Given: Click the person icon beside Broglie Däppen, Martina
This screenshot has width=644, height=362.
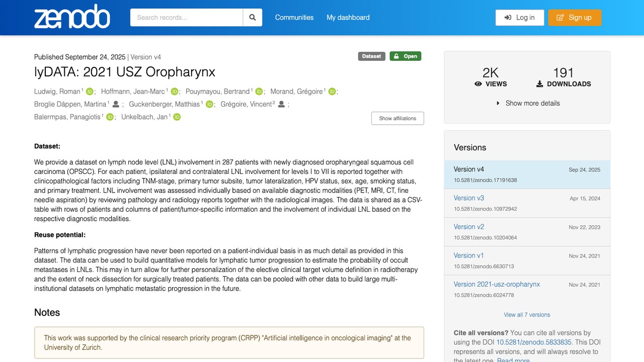Looking at the screenshot, I should [x=116, y=104].
